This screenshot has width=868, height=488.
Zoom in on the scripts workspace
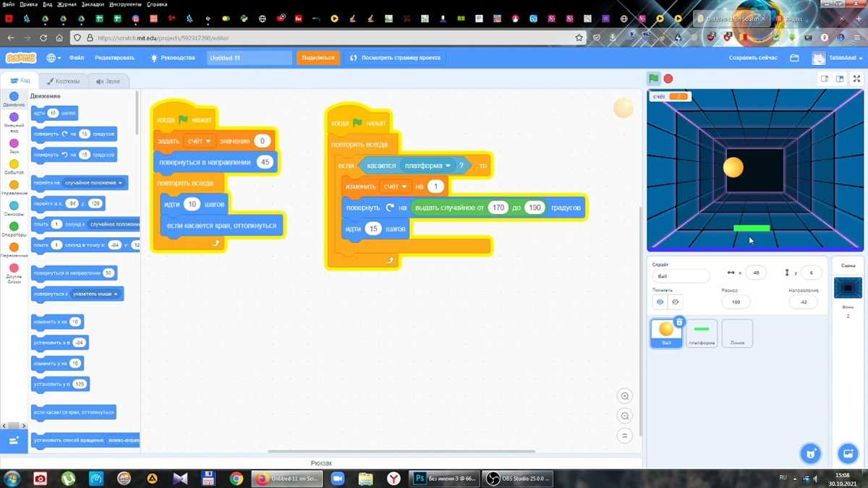point(625,396)
